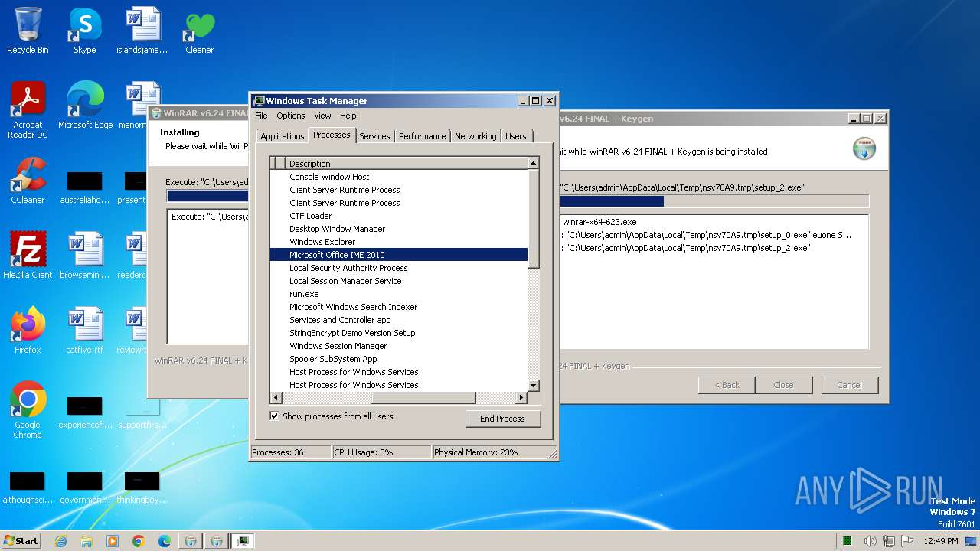Launch Firefox from the desktop
This screenshot has height=551, width=980.
(28, 331)
